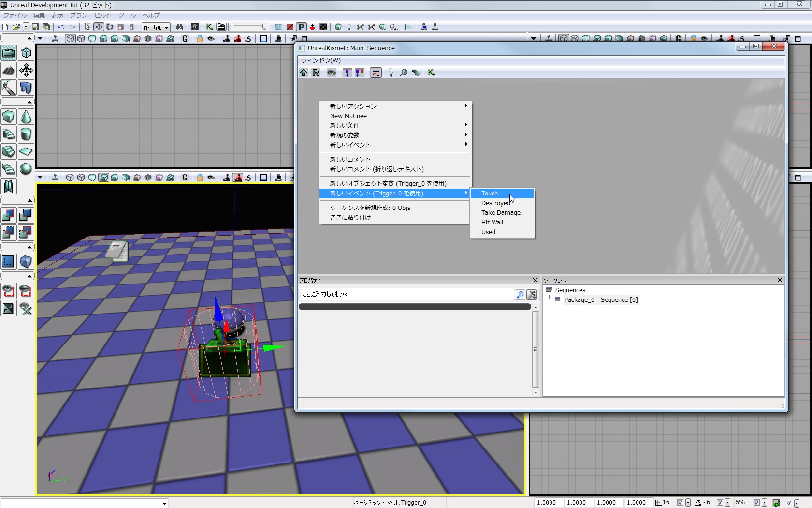The width and height of the screenshot is (812, 508).
Task: Choose Take Damage from the event submenu
Action: [501, 213]
